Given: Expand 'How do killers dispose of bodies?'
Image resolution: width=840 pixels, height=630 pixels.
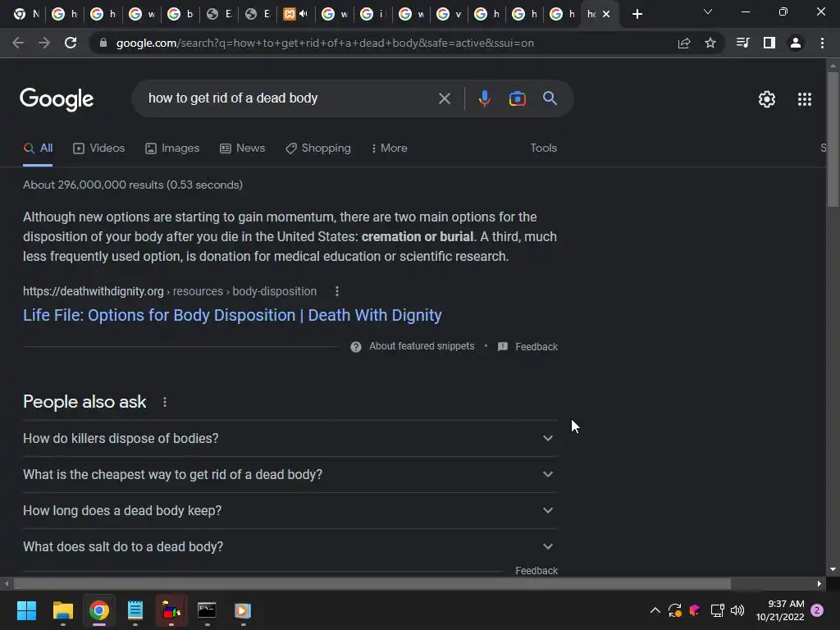Looking at the screenshot, I should 290,438.
